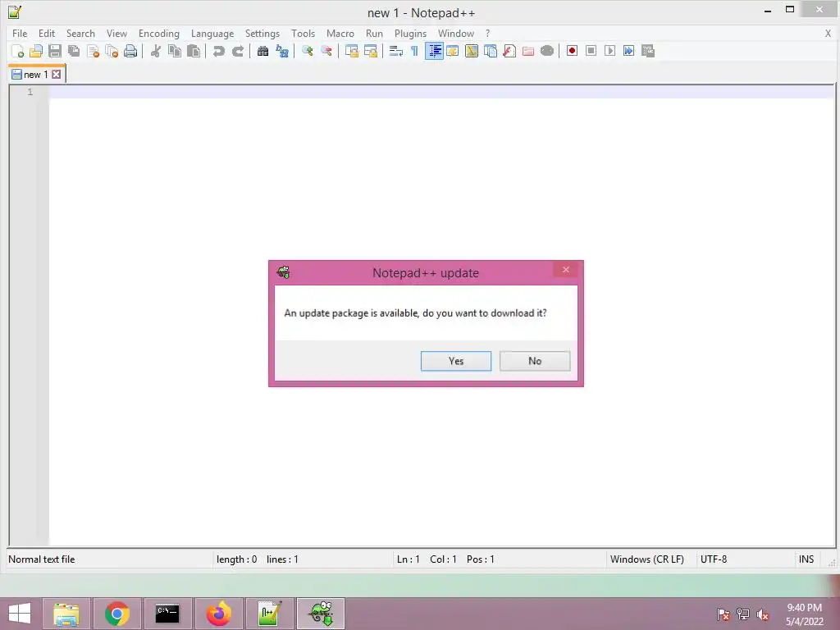Click the Close All toolbar icon

(112, 51)
